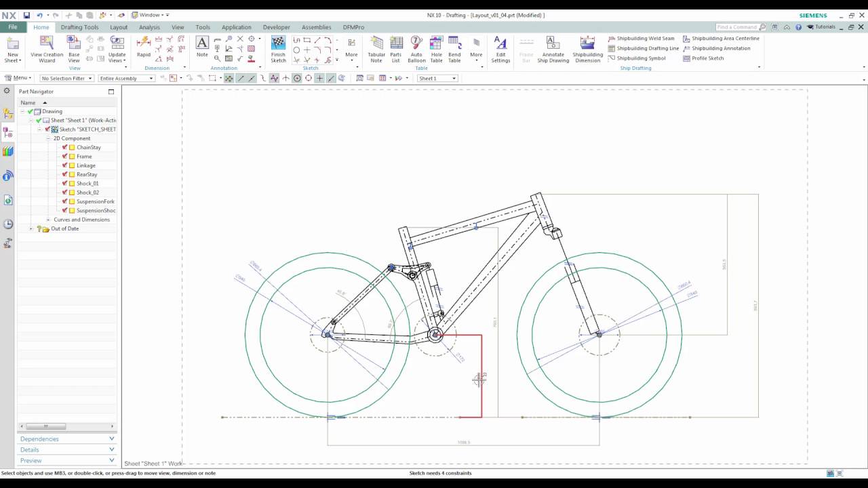Click the New Sheet icon
Screen dimensions: 868x488
point(12,43)
